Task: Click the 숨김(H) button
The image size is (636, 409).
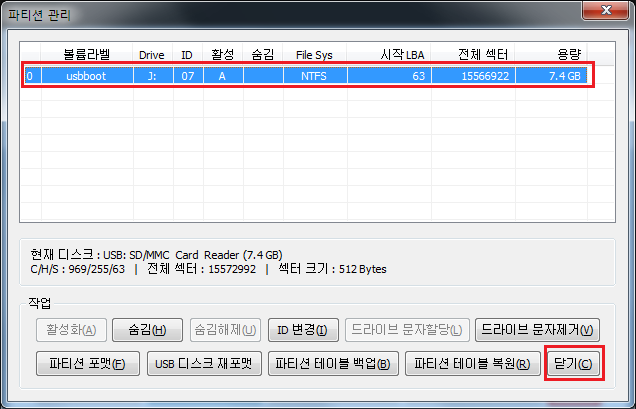Action: pyautogui.click(x=147, y=329)
